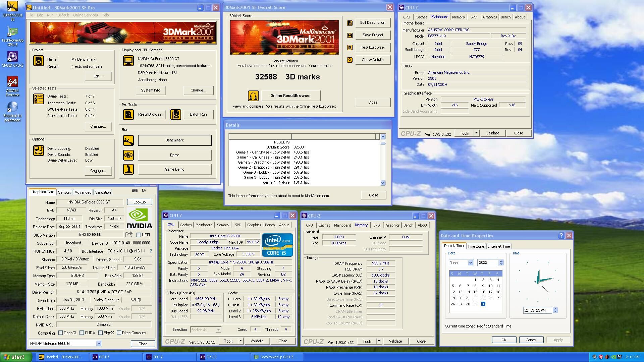Viewport: 644px width, 362px height.
Task: Toggle the OpenCL computing checkbox
Action: tap(61, 333)
